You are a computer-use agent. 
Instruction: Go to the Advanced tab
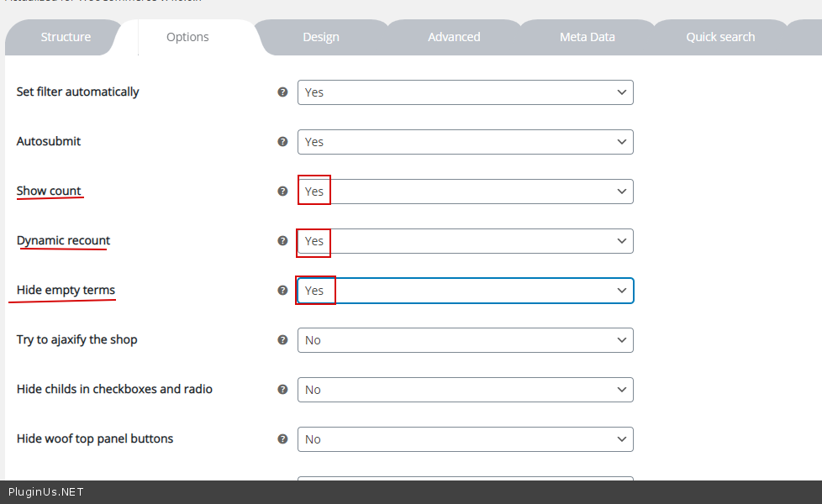[x=454, y=37]
